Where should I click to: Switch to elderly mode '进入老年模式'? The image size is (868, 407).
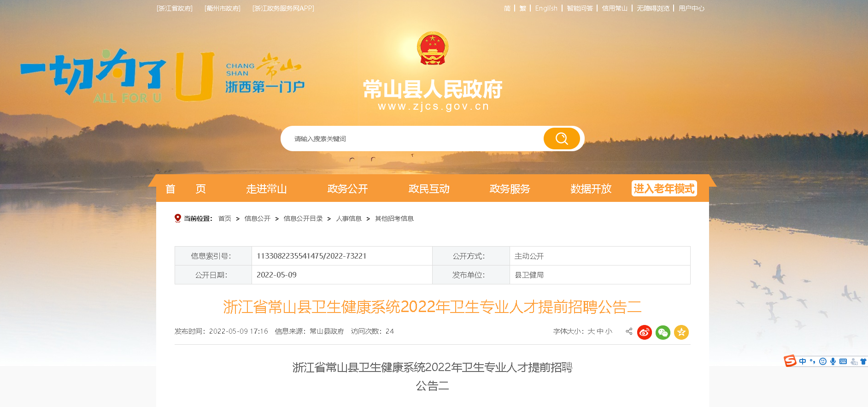[664, 189]
